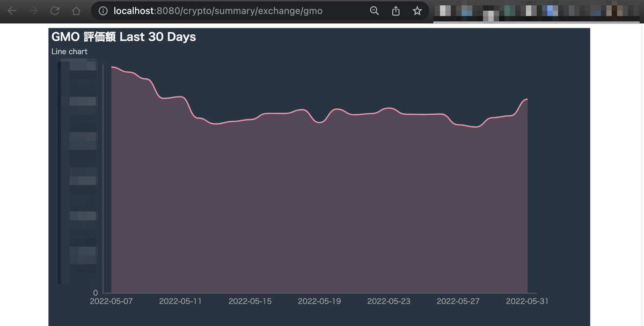Viewport: 644px width, 326px height.
Task: Select x-axis label 2022-05-27
Action: coord(458,301)
